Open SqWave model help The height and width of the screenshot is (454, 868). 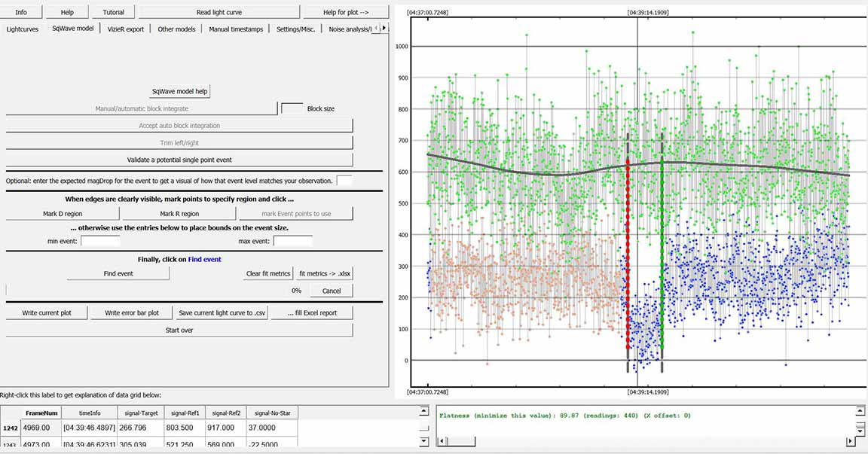[x=179, y=91]
